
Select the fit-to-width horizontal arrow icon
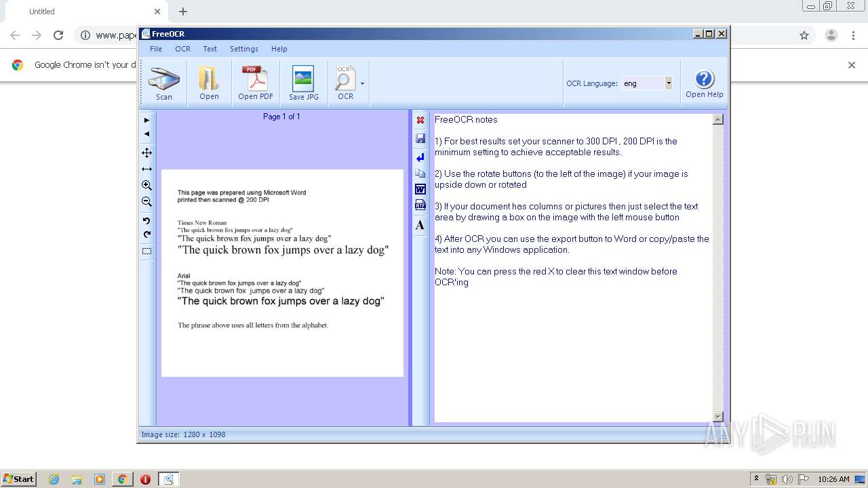pyautogui.click(x=146, y=169)
